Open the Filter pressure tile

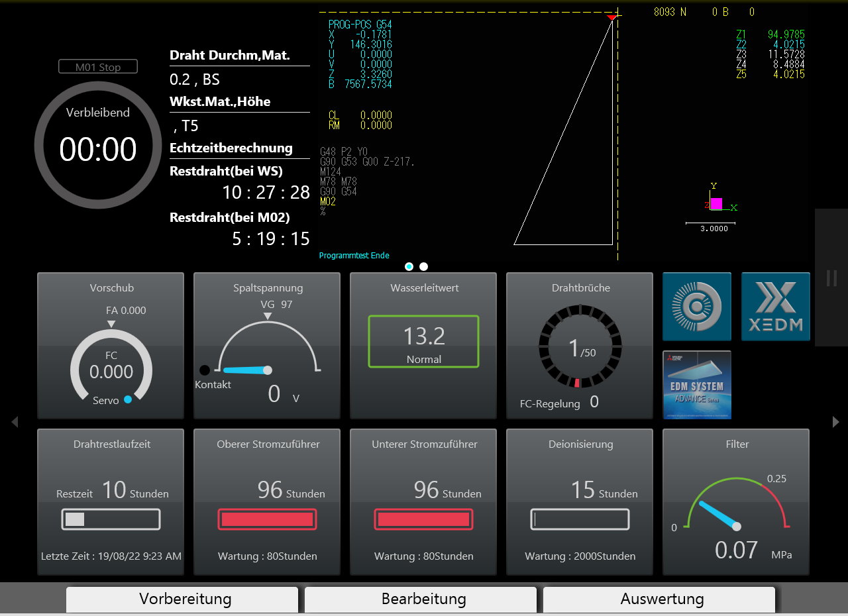click(x=736, y=502)
